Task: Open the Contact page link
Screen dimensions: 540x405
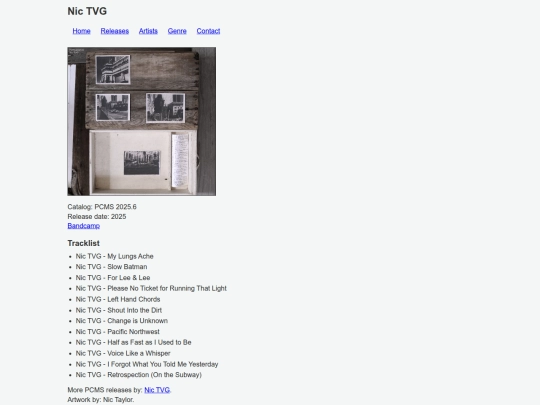Action: pos(208,31)
